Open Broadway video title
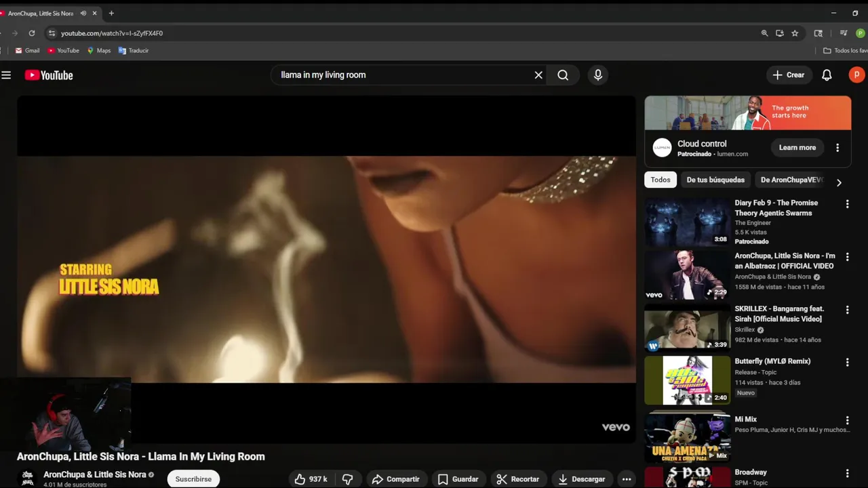 pos(751,472)
